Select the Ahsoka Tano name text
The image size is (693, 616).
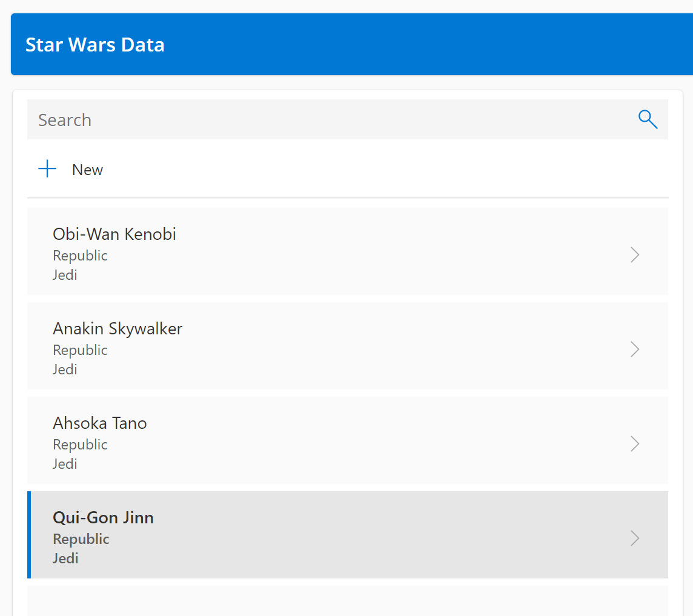[100, 423]
